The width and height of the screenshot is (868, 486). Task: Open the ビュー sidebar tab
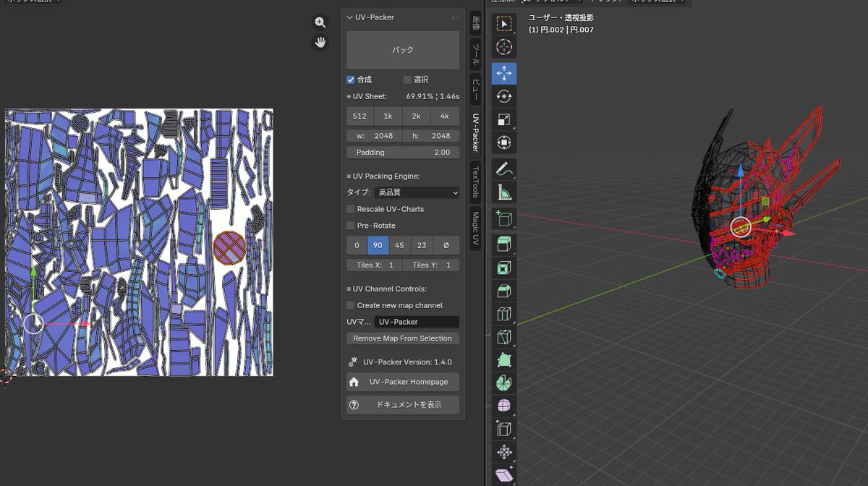click(475, 90)
